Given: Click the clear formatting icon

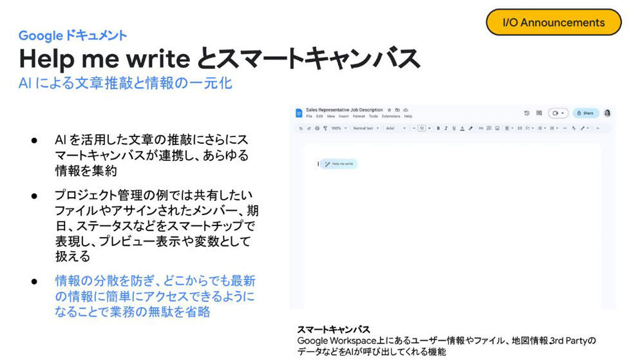Looking at the screenshot, I should tap(574, 128).
